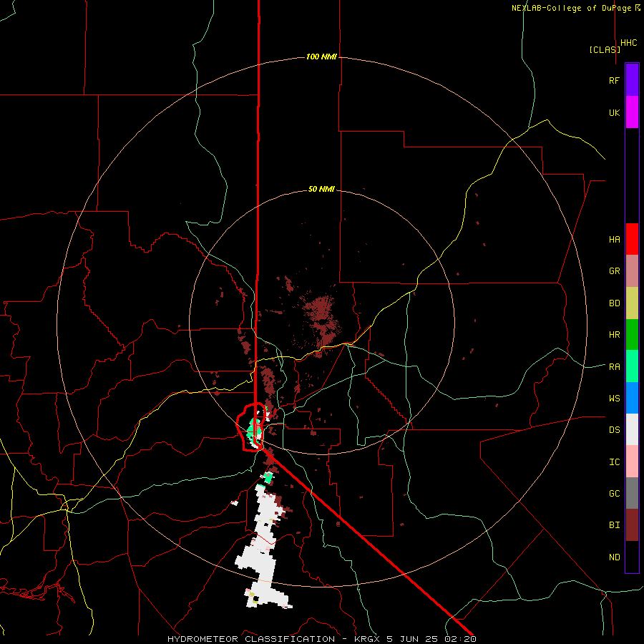Click the BD legend label

(614, 303)
